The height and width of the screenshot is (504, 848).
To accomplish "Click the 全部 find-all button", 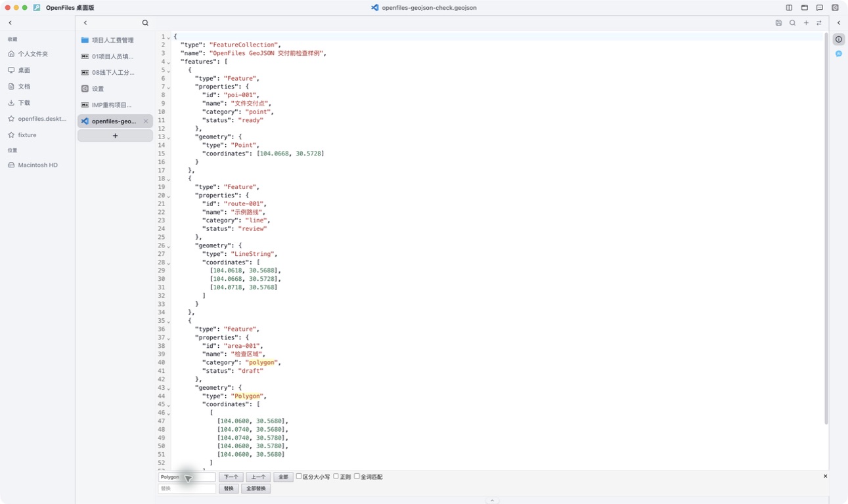I will [x=283, y=477].
